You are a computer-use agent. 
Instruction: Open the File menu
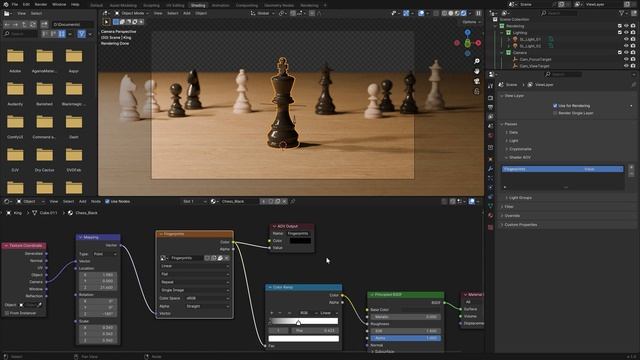[x=15, y=4]
